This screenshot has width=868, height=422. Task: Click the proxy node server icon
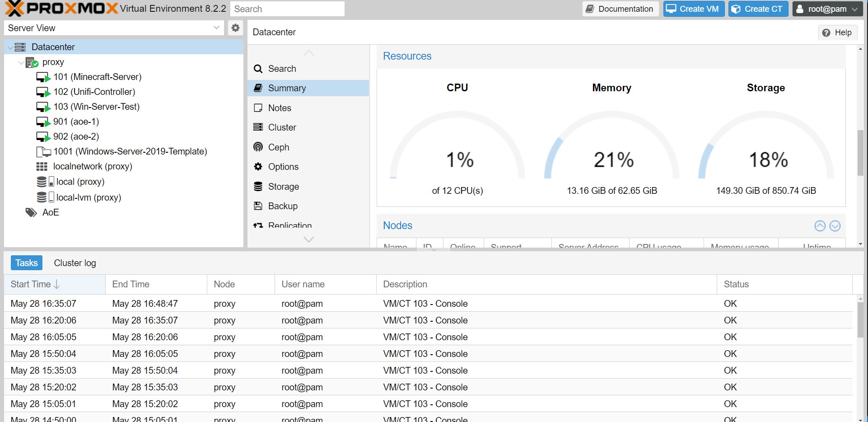coord(32,62)
